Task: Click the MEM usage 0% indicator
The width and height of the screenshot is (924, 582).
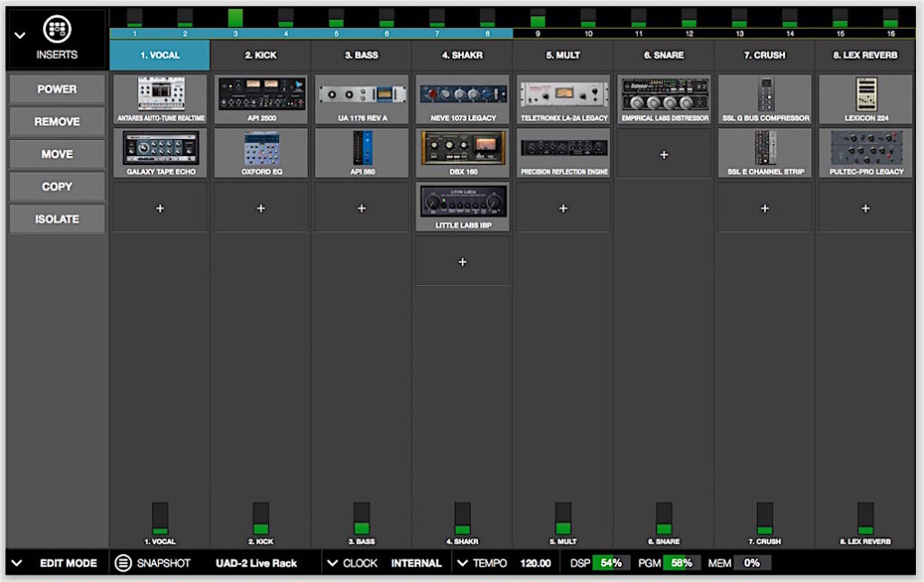Action: pos(753,563)
